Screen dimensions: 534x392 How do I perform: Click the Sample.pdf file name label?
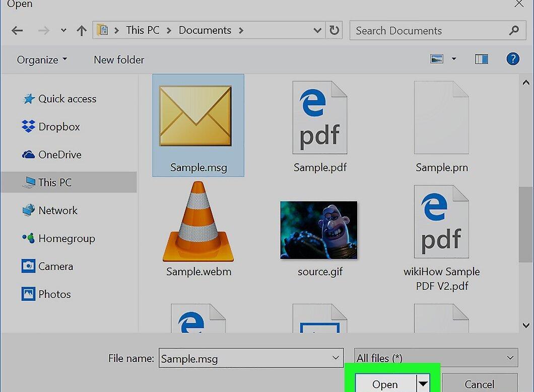pos(320,168)
